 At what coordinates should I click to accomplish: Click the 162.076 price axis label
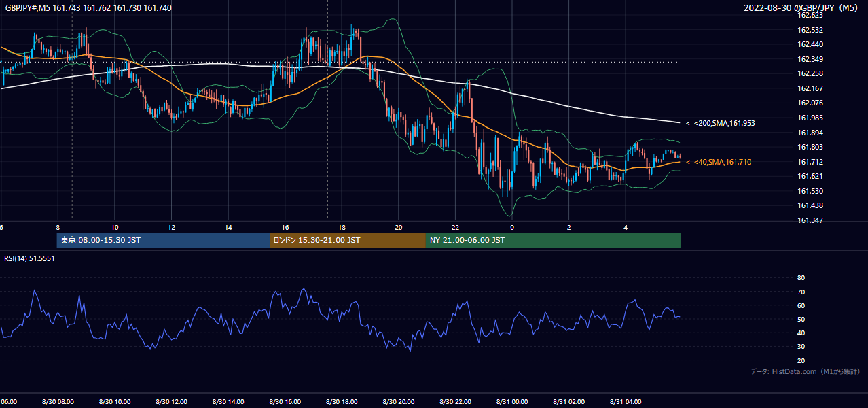[810, 103]
